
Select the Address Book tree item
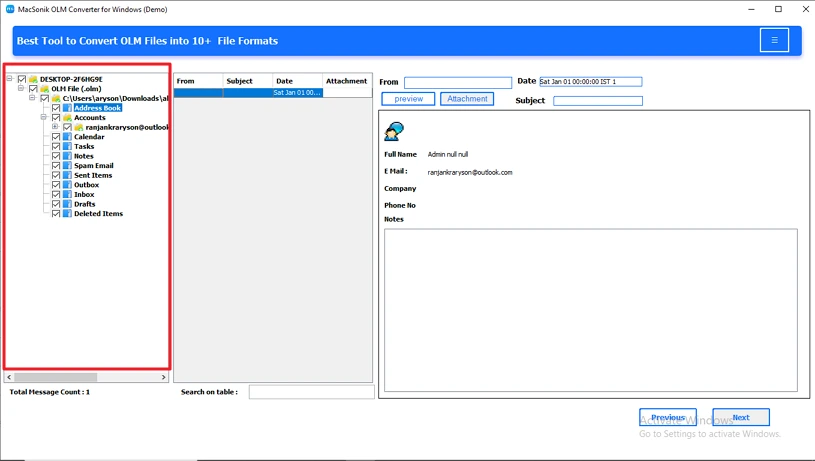pos(98,108)
